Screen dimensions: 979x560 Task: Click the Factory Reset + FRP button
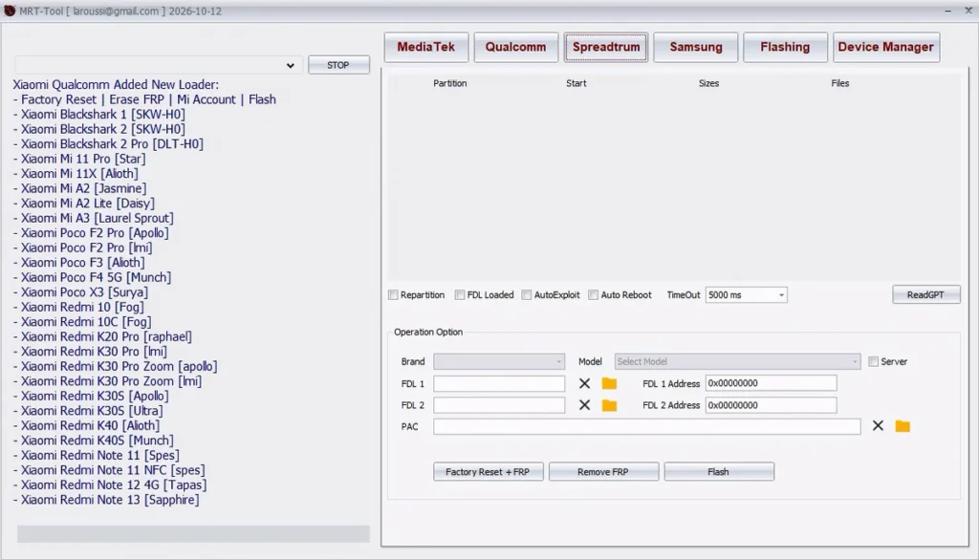click(x=488, y=472)
